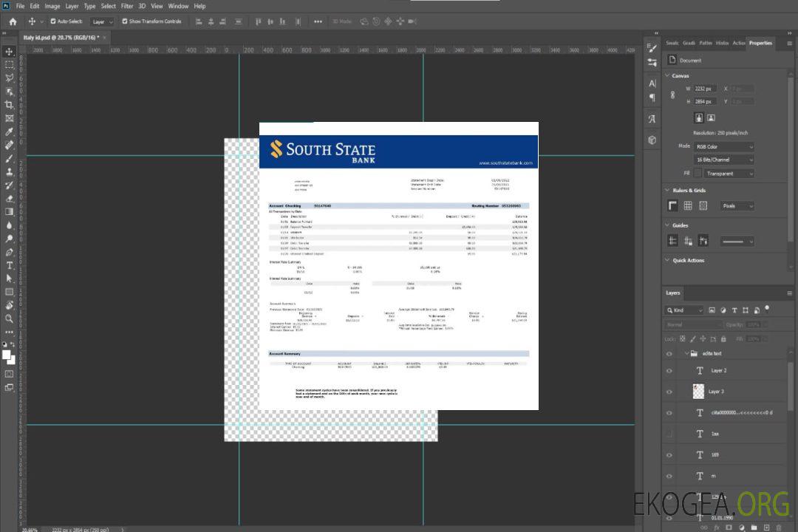The width and height of the screenshot is (798, 532).
Task: Select the Lasso tool
Action: 9,78
